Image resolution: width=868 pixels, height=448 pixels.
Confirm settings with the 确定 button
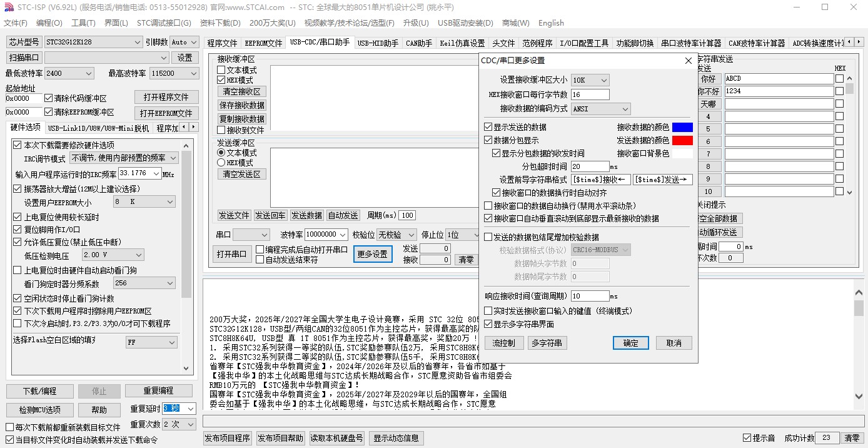[631, 343]
